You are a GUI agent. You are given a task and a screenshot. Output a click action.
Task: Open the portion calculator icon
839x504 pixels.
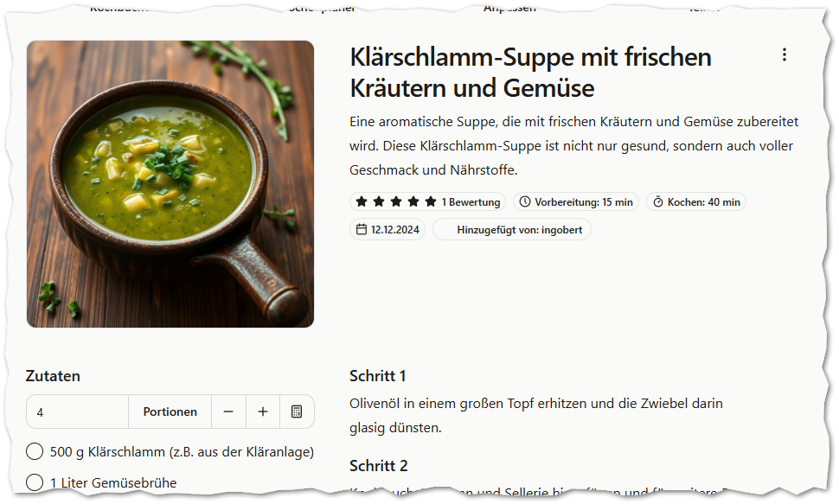297,411
